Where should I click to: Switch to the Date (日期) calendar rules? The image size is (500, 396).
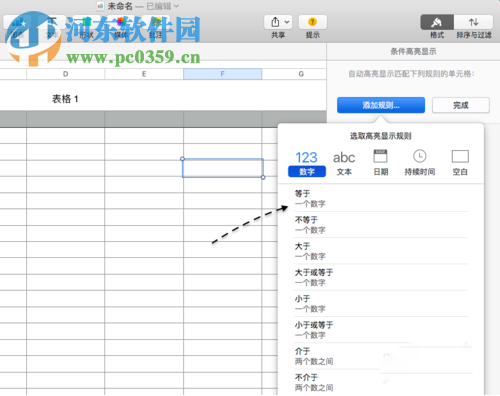[380, 163]
